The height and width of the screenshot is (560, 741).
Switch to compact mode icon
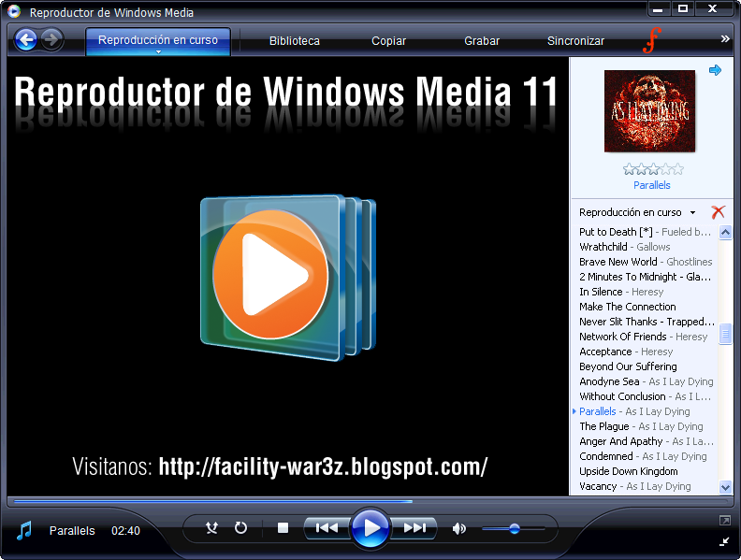[724, 541]
